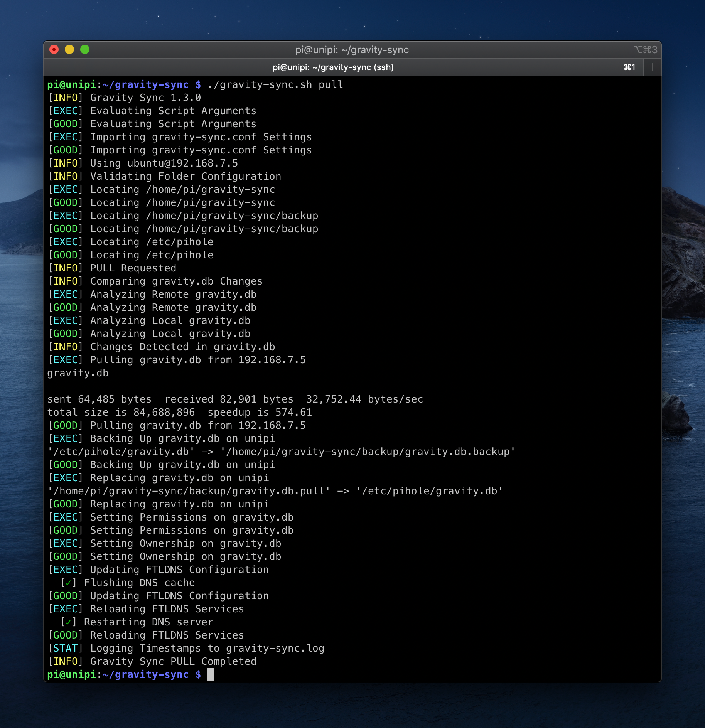This screenshot has width=705, height=728.
Task: Click the green check beside Restarting DNS server
Action: pos(69,622)
